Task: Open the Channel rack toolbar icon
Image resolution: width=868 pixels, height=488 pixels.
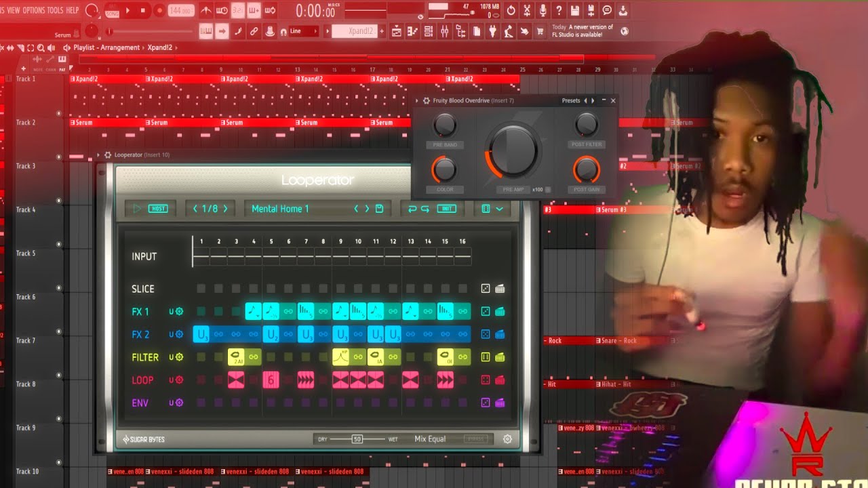Action: point(429,31)
